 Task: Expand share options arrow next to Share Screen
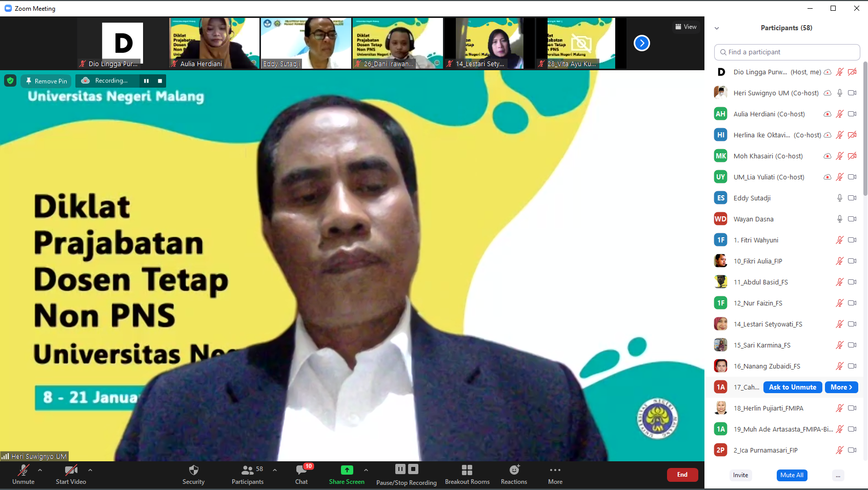pos(366,469)
